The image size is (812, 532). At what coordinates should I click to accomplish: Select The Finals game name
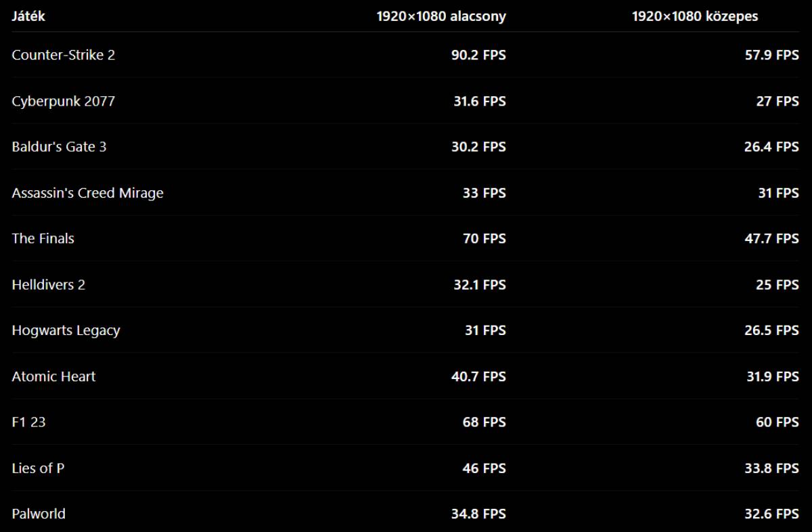[x=43, y=239]
